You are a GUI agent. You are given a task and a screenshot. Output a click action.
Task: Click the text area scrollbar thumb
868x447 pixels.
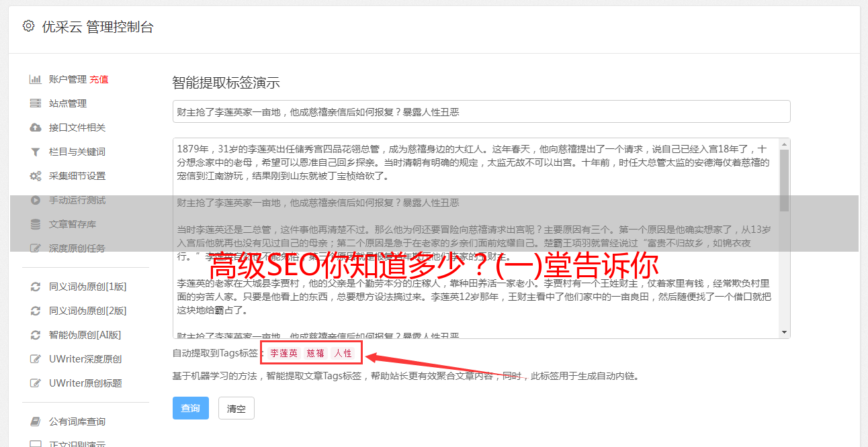tap(784, 181)
